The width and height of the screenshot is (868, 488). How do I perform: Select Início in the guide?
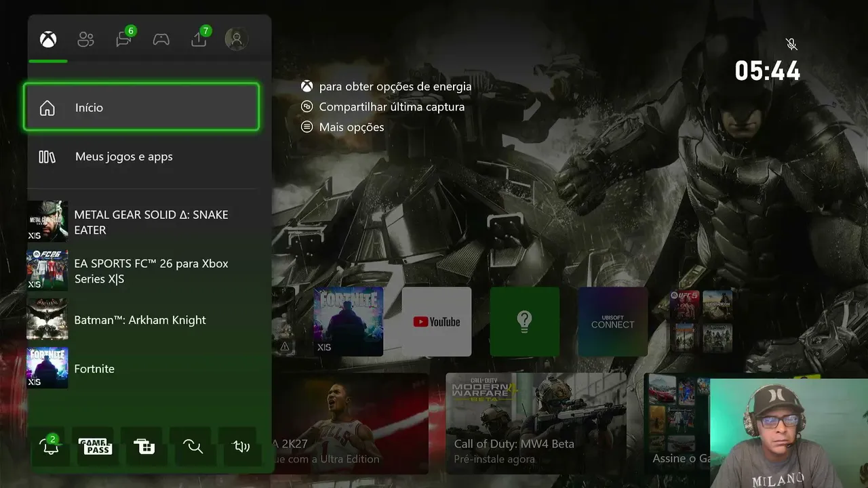(141, 107)
